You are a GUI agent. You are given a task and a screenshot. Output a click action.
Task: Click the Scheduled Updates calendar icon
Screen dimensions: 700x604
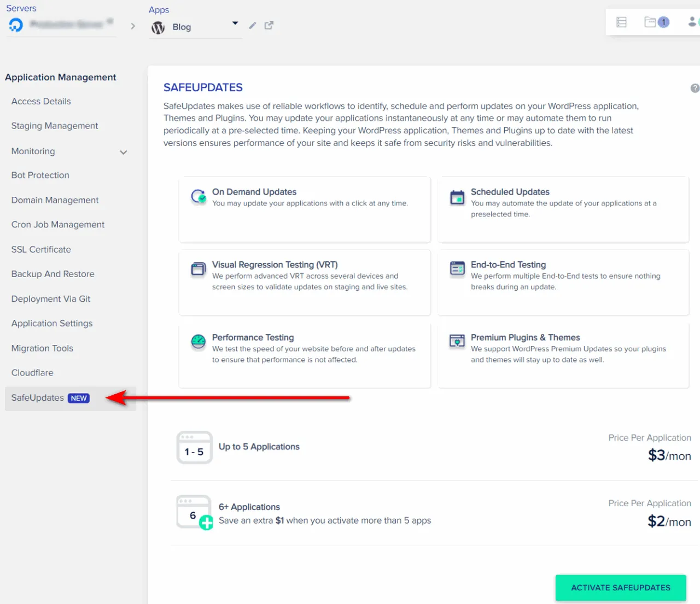[x=457, y=197]
